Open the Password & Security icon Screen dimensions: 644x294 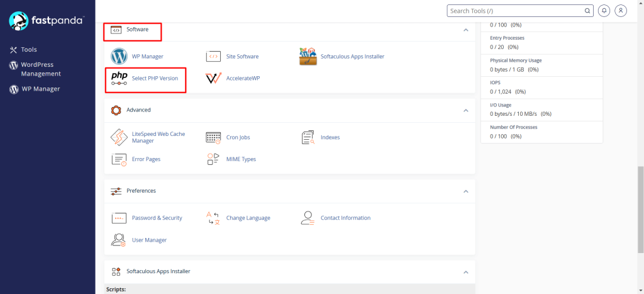point(119,218)
